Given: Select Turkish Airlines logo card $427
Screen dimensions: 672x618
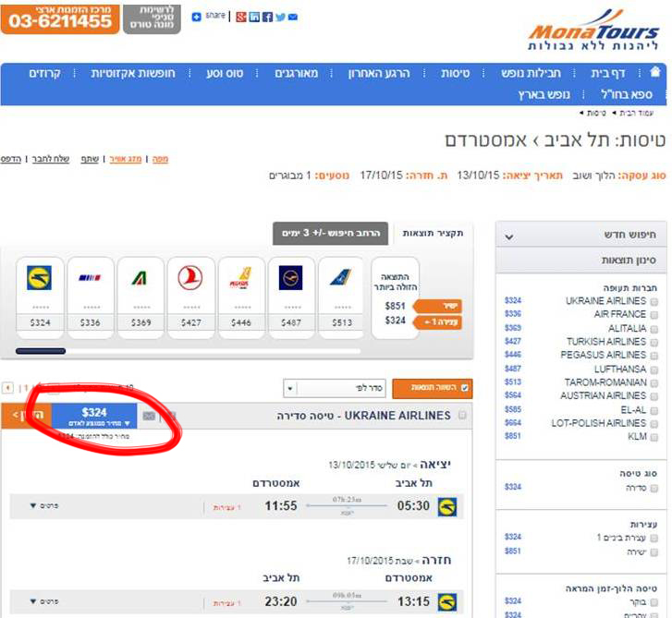Looking at the screenshot, I should 190,297.
